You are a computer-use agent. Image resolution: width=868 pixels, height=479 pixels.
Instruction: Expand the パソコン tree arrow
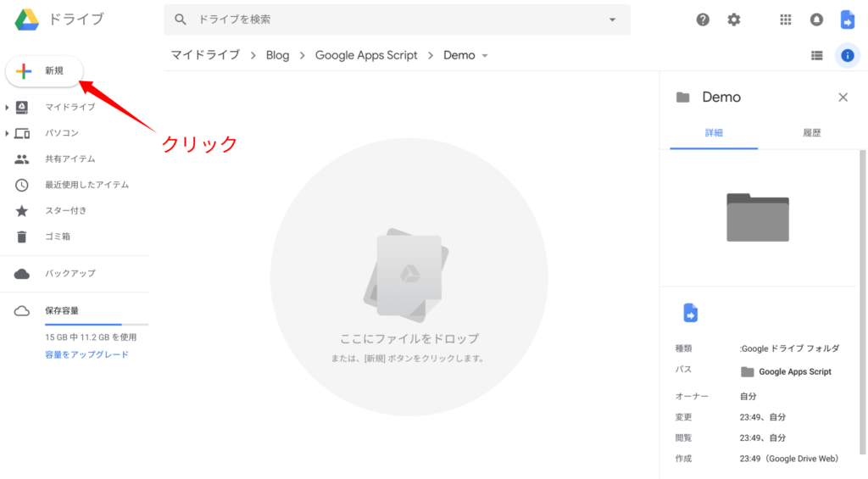pyautogui.click(x=7, y=133)
